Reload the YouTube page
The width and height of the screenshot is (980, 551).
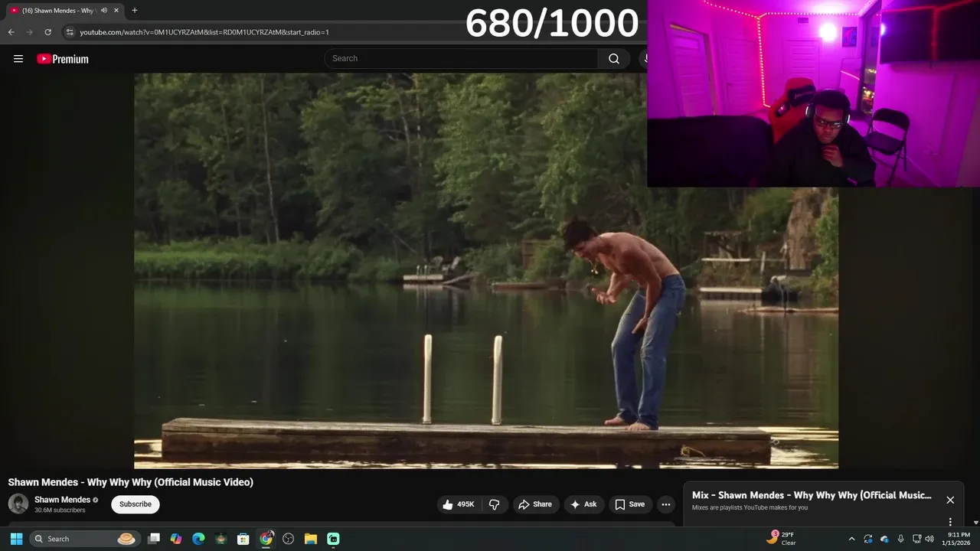pyautogui.click(x=47, y=32)
